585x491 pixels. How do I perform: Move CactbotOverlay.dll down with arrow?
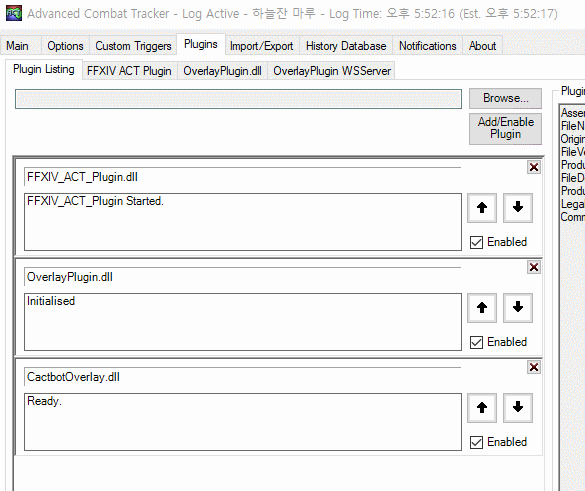517,407
